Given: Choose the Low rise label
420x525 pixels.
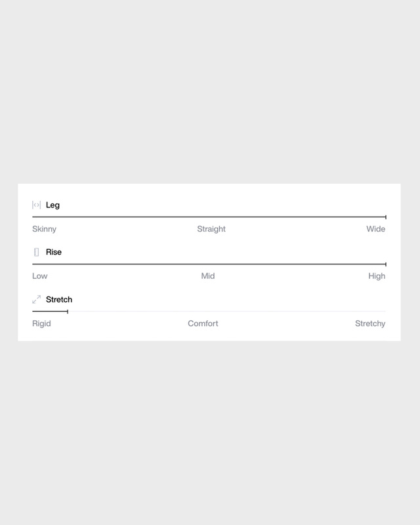Looking at the screenshot, I should coord(40,276).
